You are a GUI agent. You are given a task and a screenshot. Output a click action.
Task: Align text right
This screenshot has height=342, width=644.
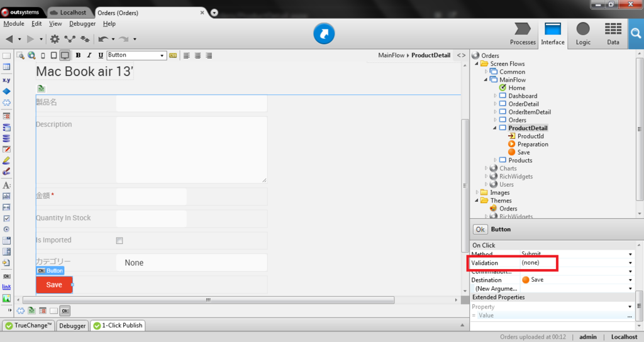tap(209, 55)
